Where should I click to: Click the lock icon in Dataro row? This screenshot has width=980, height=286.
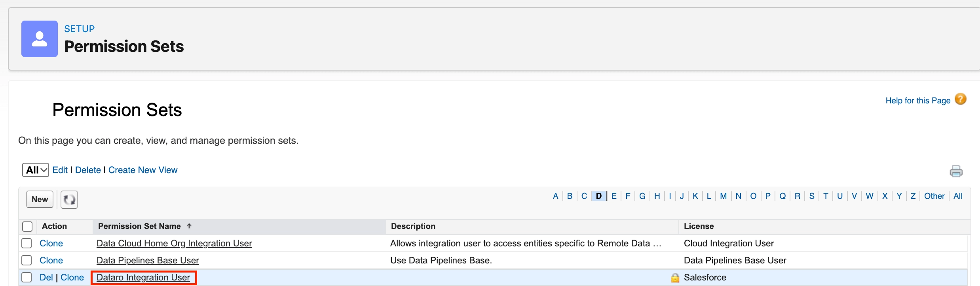tap(675, 278)
